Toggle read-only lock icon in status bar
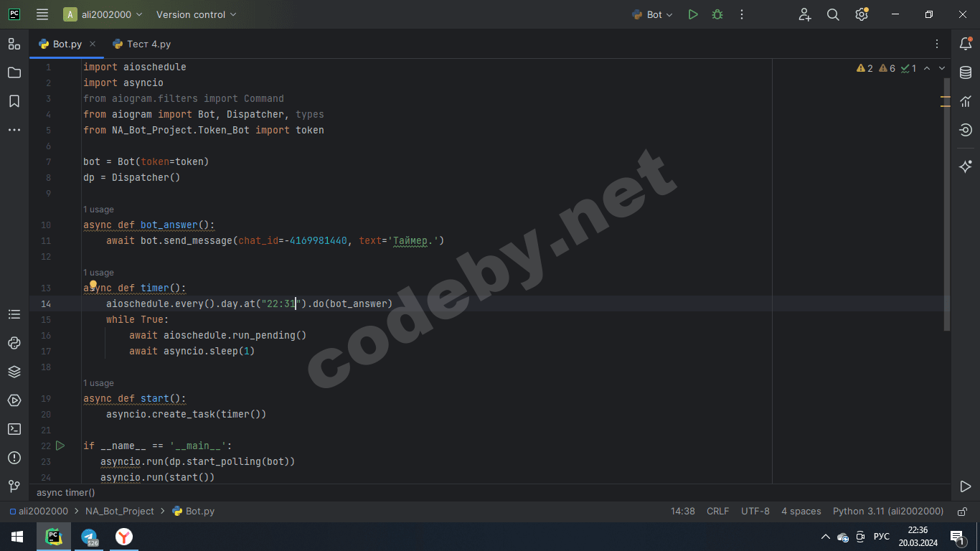 point(961,512)
